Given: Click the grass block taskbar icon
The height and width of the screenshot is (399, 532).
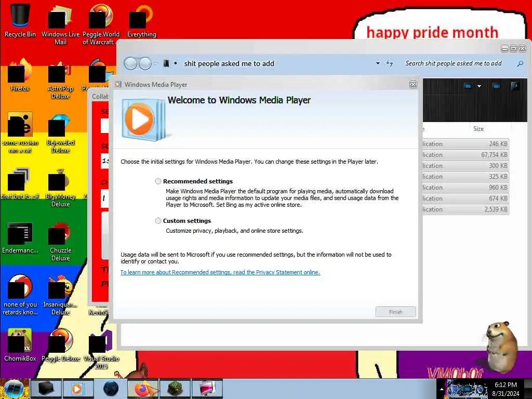Looking at the screenshot, I should [175, 389].
